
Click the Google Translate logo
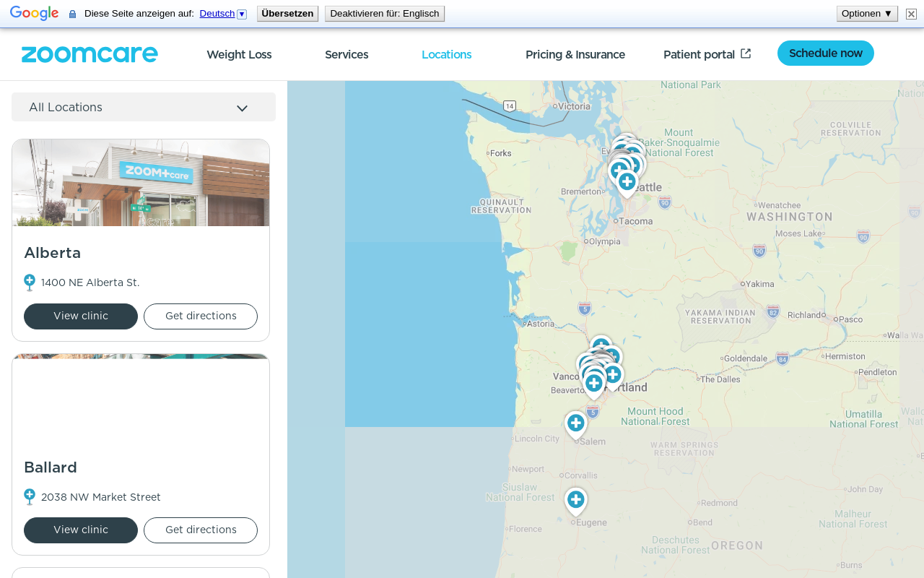point(34,14)
